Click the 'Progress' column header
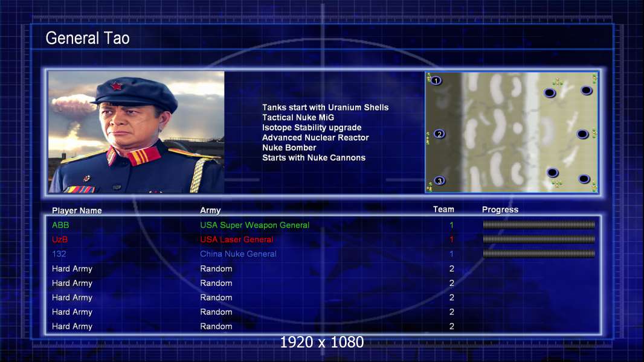The image size is (644, 362). pos(500,209)
